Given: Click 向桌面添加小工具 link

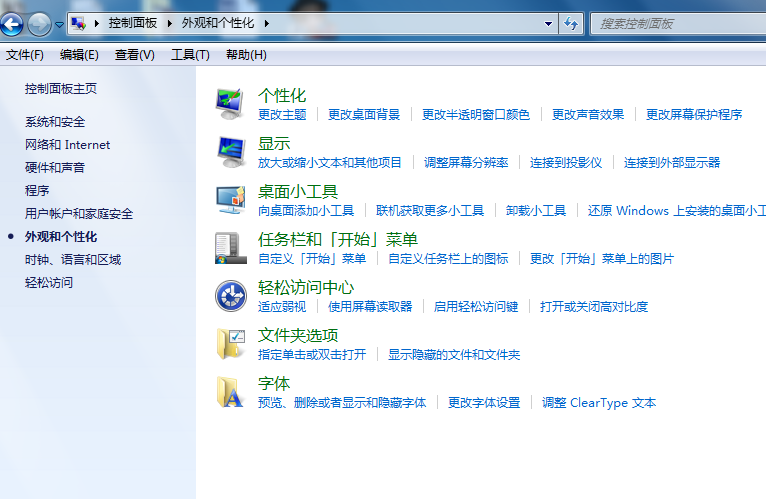Looking at the screenshot, I should (306, 210).
